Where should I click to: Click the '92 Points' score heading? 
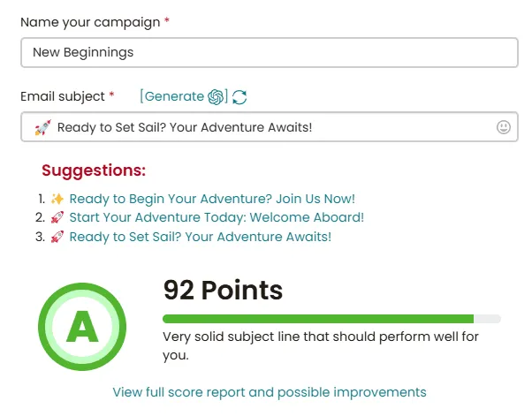coord(223,290)
